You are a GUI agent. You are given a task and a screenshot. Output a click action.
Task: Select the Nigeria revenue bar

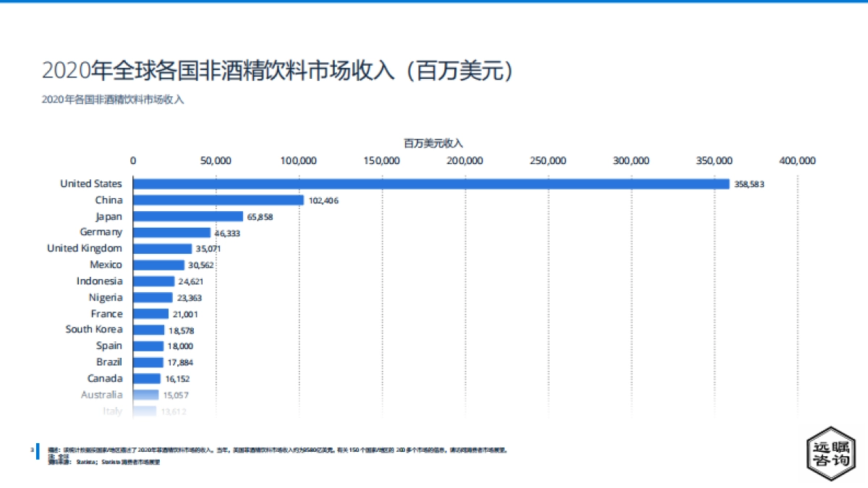point(152,296)
